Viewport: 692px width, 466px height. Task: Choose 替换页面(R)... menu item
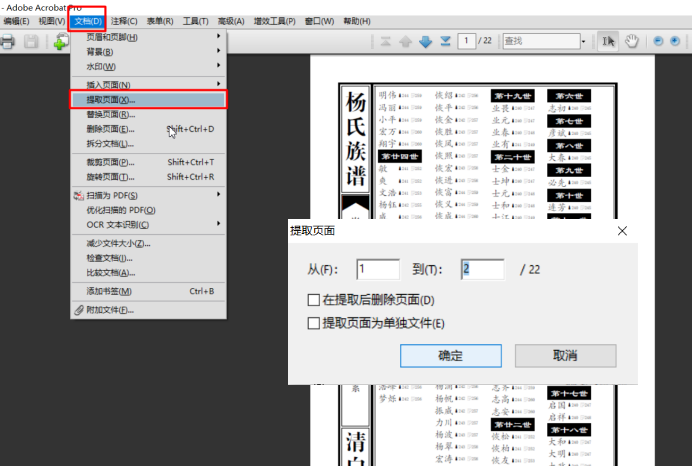point(148,115)
